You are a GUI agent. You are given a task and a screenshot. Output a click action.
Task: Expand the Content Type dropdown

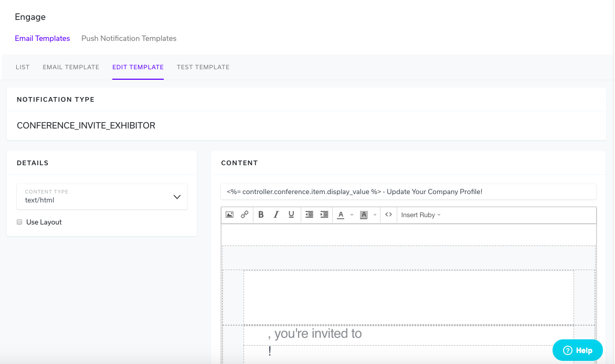click(102, 197)
